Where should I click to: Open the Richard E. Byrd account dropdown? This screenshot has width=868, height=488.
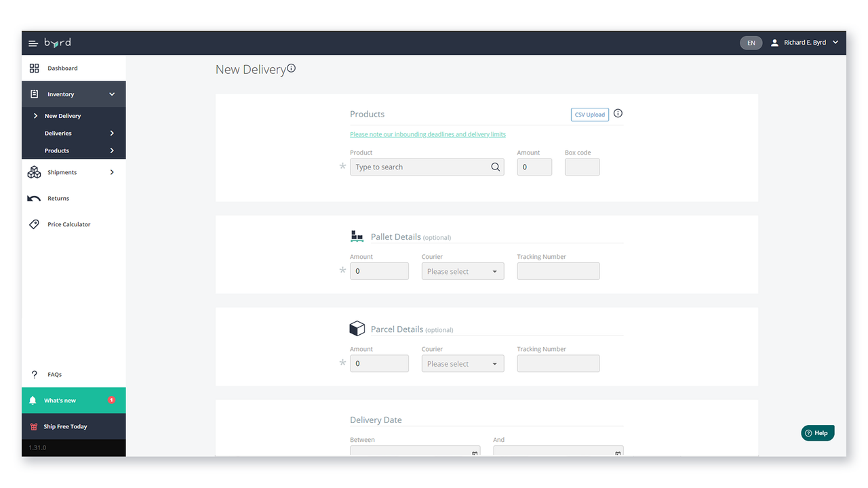click(x=806, y=42)
